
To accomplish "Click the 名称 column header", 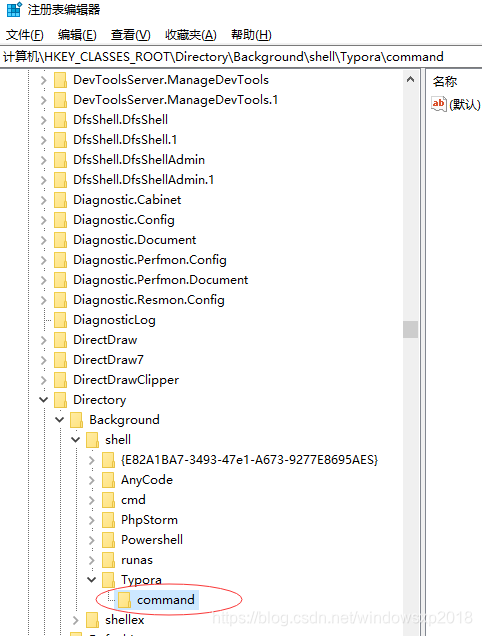I will (x=445, y=82).
